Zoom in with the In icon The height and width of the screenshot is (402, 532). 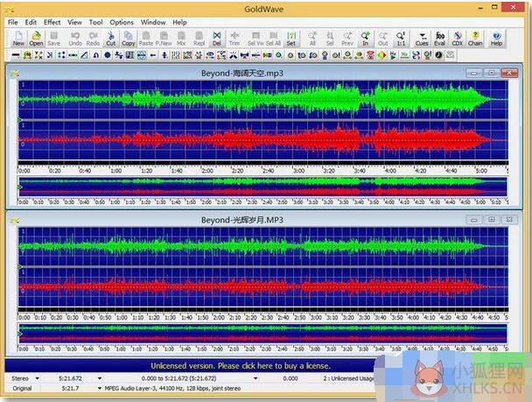[x=365, y=39]
